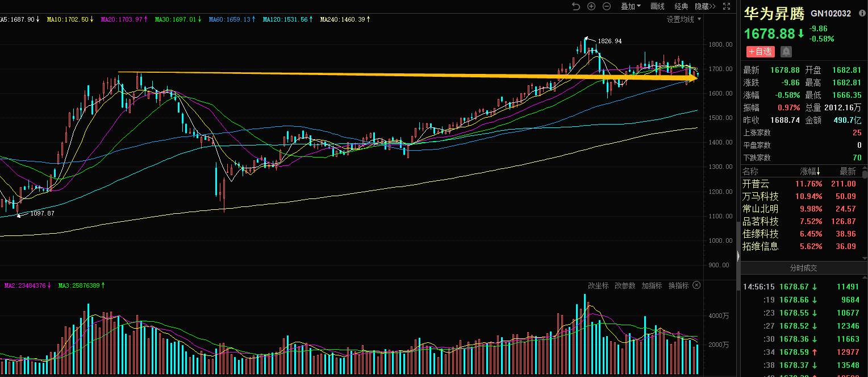Click 加指标 button
This screenshot has width=868, height=377.
[x=652, y=285]
